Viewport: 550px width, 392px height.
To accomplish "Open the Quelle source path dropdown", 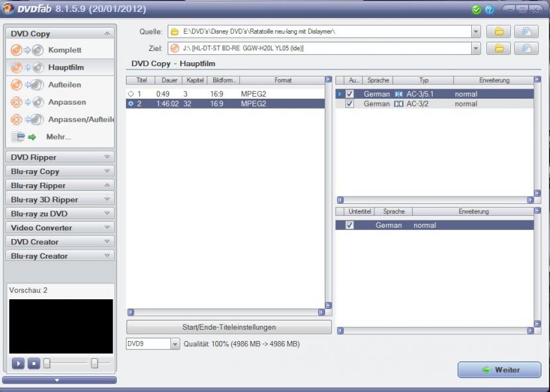I will (x=476, y=32).
